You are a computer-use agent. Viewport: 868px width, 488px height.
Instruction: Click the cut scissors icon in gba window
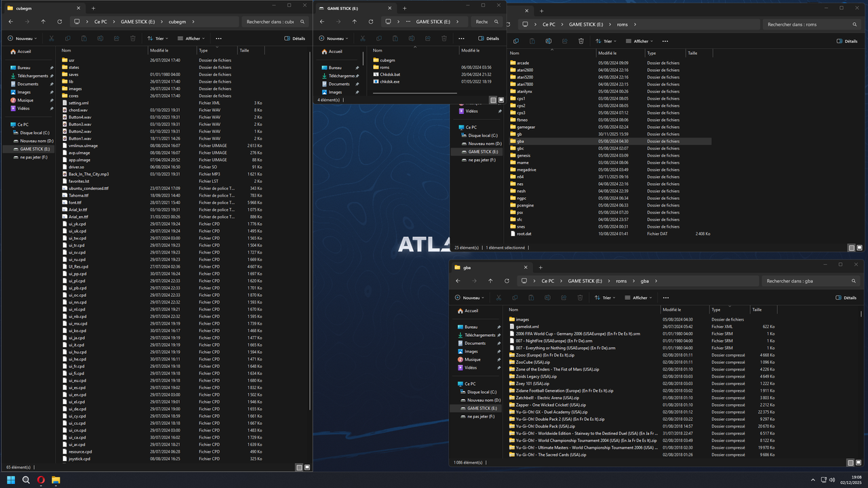(x=498, y=298)
